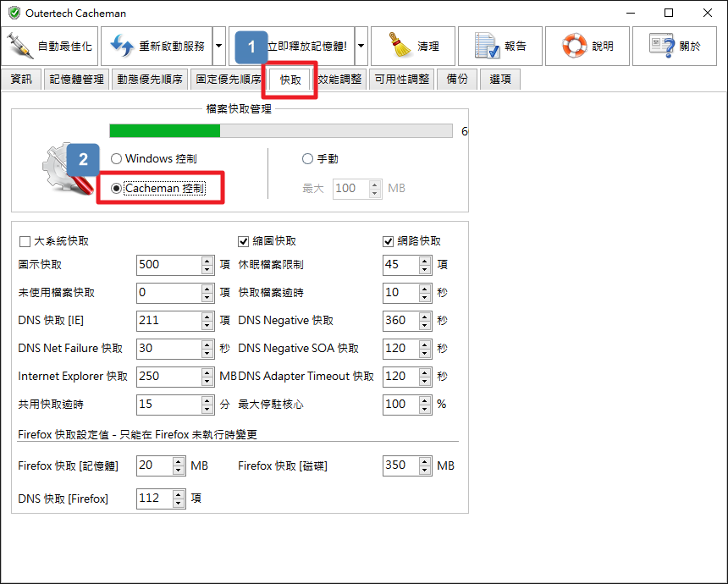Expand dropdown arrow beside 重新啟動服務
728x584 pixels.
pyautogui.click(x=218, y=46)
